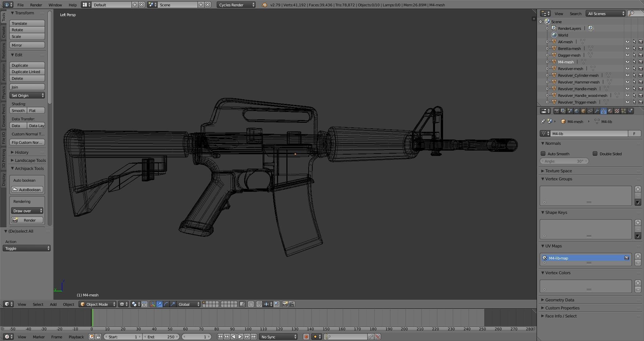The width and height of the screenshot is (644, 341).
Task: Open the No Sync dropdown
Action: [278, 337]
